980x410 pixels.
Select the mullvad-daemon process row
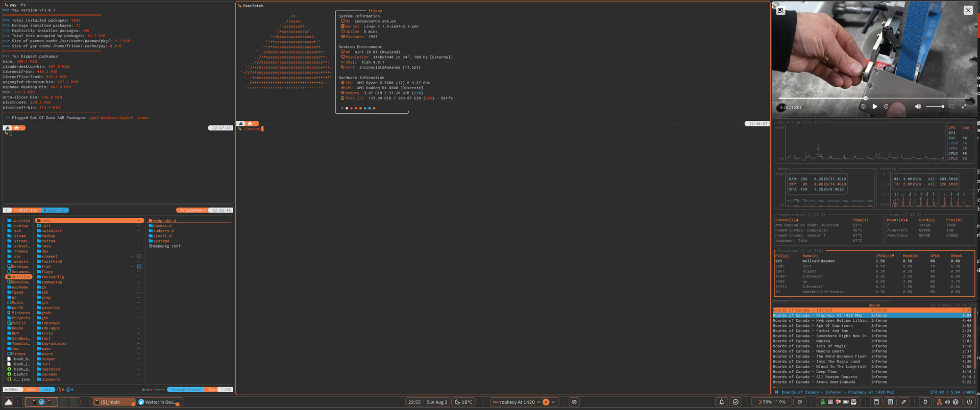[875, 261]
